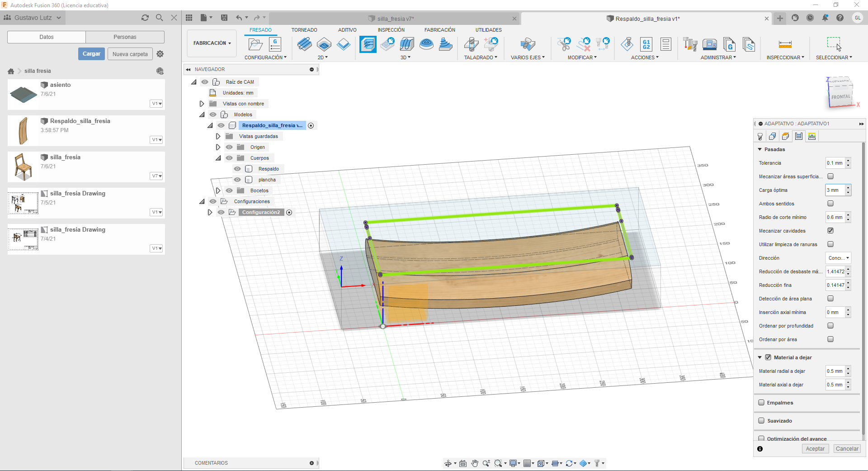Image resolution: width=868 pixels, height=471 pixels.
Task: Switch to the ADITIVO tab
Action: click(x=347, y=30)
